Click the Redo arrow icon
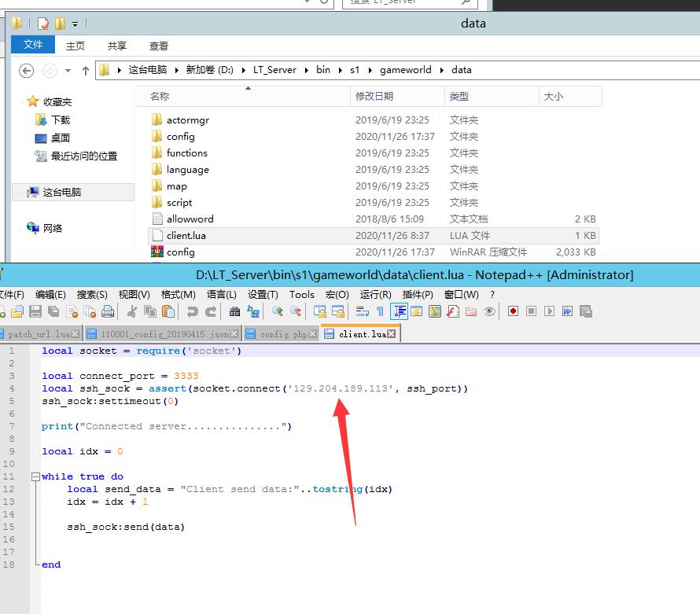Viewport: 700px width, 614px height. [210, 311]
